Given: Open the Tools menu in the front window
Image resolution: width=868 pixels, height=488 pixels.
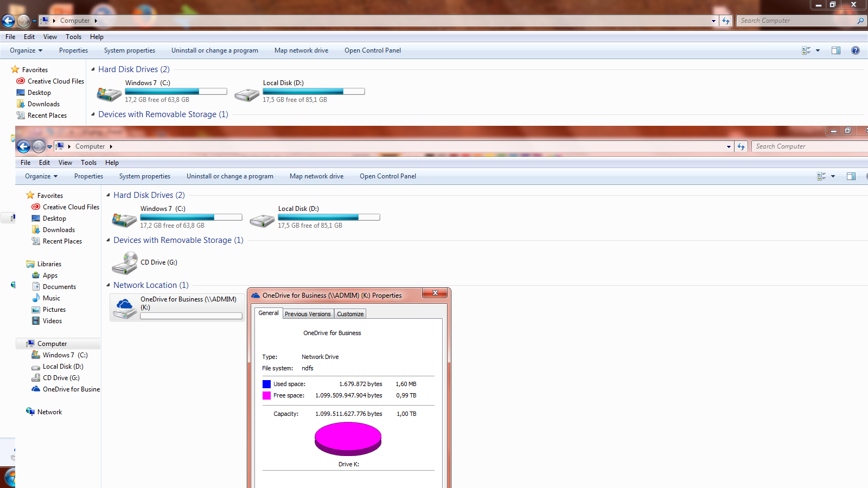Looking at the screenshot, I should click(x=88, y=163).
